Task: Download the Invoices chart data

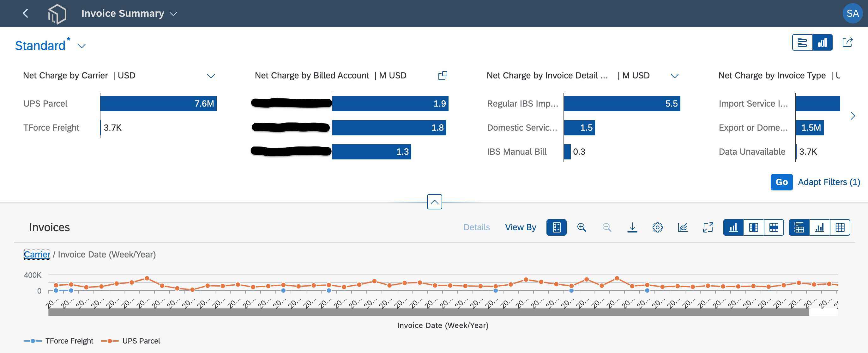Action: pos(632,227)
